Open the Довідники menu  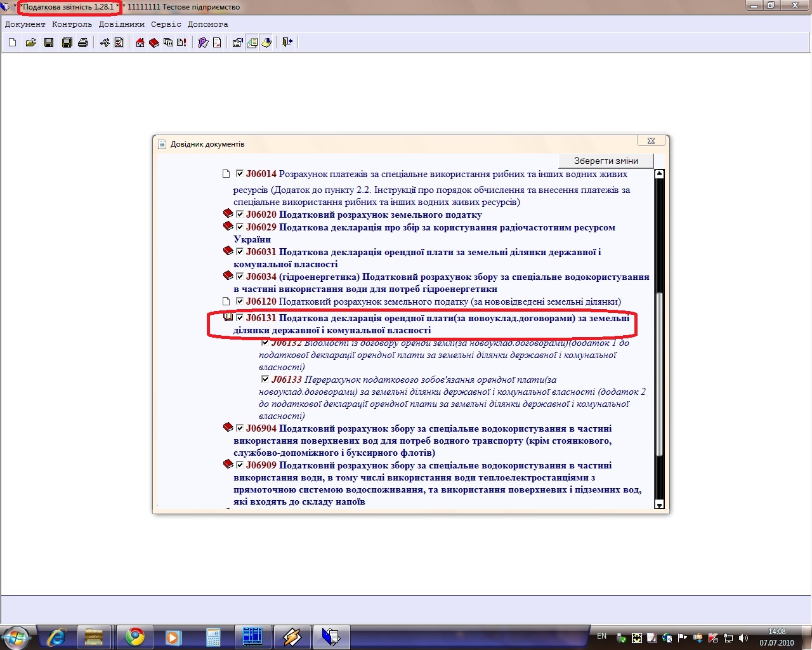(121, 24)
